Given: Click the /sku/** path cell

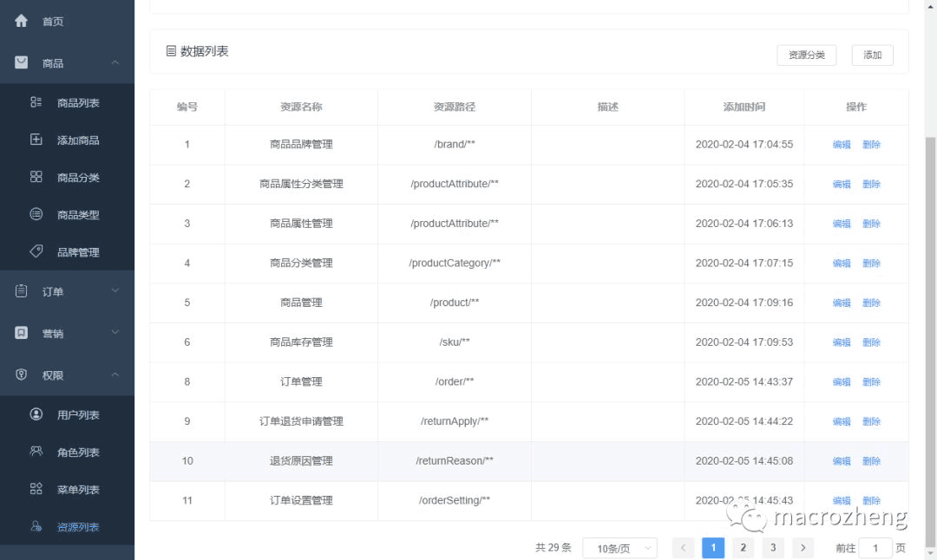Looking at the screenshot, I should coord(454,342).
